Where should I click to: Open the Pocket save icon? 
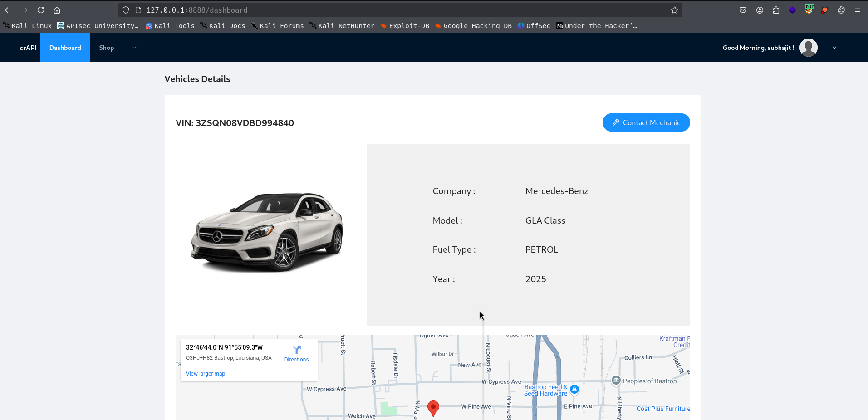click(743, 10)
